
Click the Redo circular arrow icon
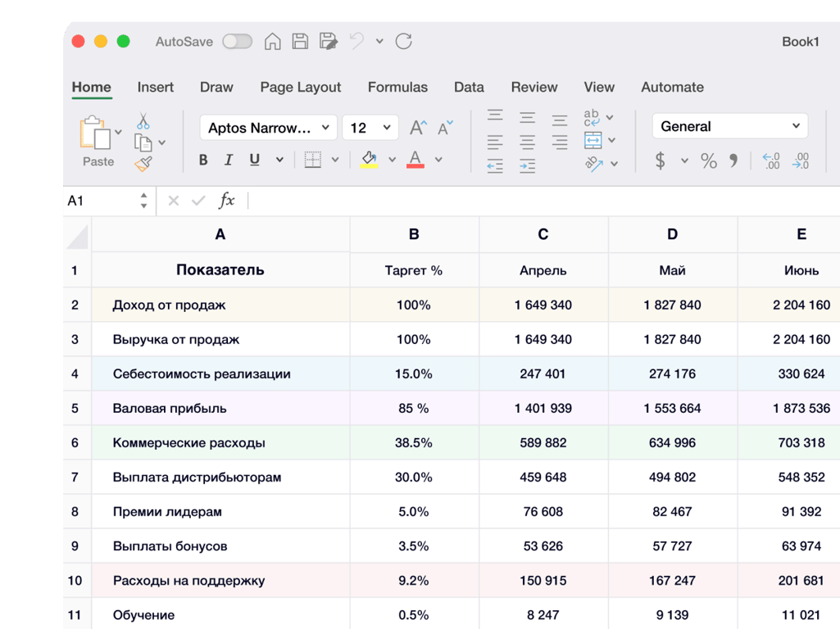[403, 42]
